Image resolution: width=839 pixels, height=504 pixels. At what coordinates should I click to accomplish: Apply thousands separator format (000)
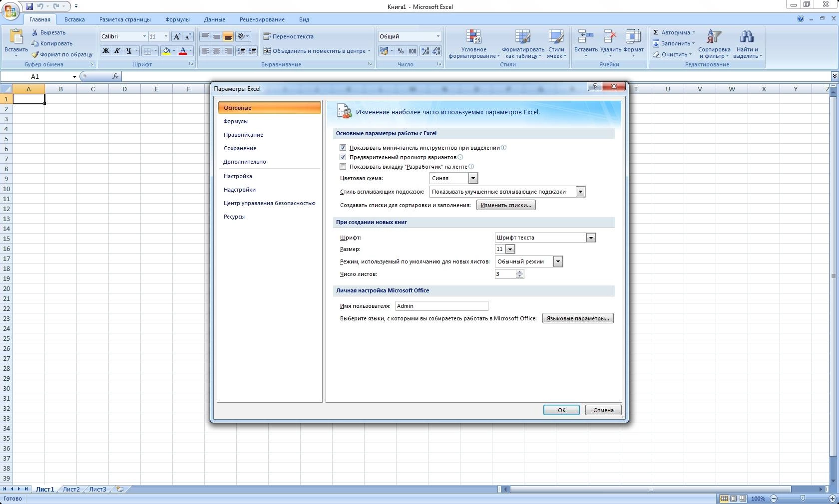pos(413,51)
